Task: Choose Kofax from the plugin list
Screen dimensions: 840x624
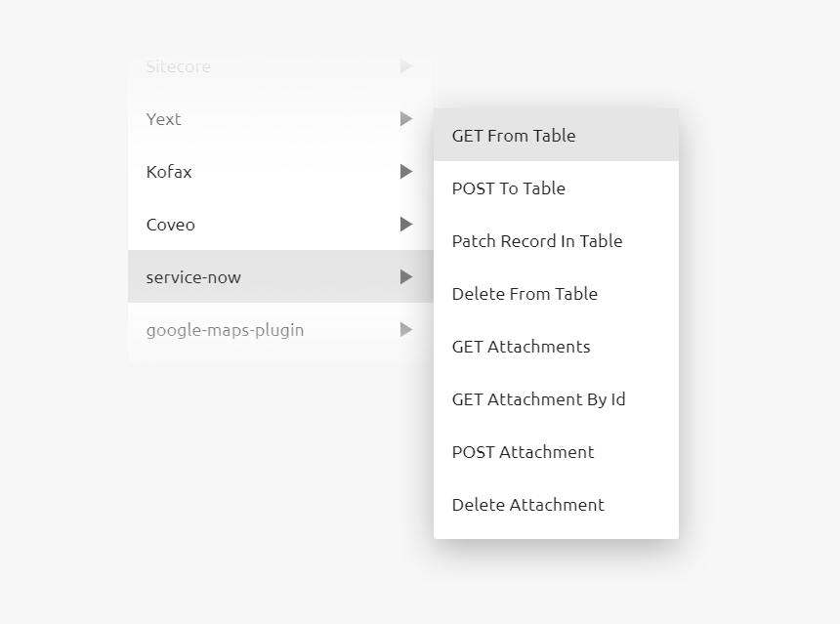Action: point(169,172)
